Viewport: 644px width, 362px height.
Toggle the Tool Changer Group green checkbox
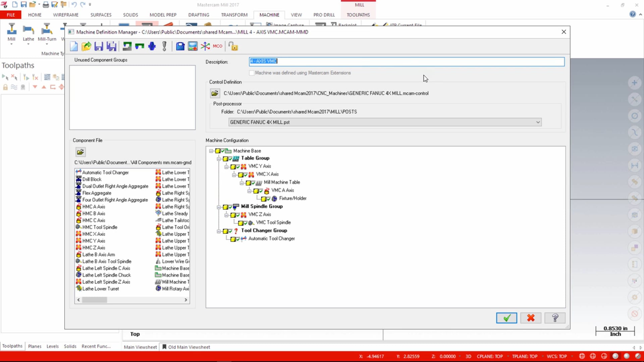tap(230, 231)
